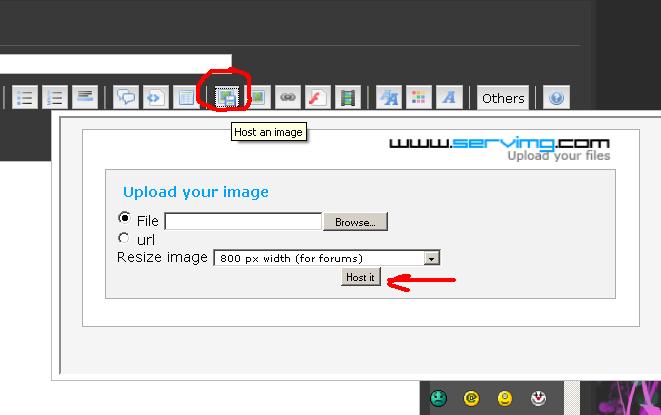This screenshot has height=415, width=661.
Task: Open the help icon in the toolbar
Action: click(x=556, y=97)
